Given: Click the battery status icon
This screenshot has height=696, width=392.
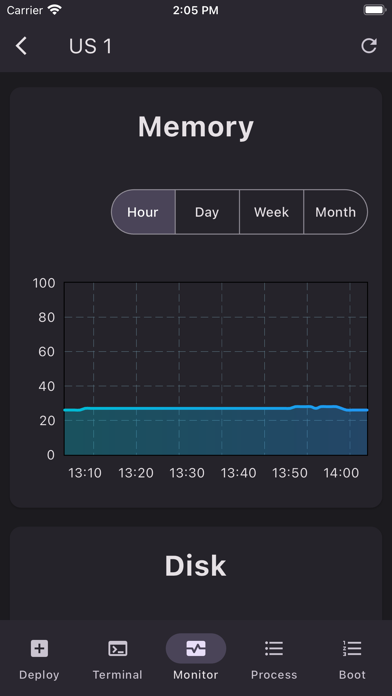Looking at the screenshot, I should point(375,10).
